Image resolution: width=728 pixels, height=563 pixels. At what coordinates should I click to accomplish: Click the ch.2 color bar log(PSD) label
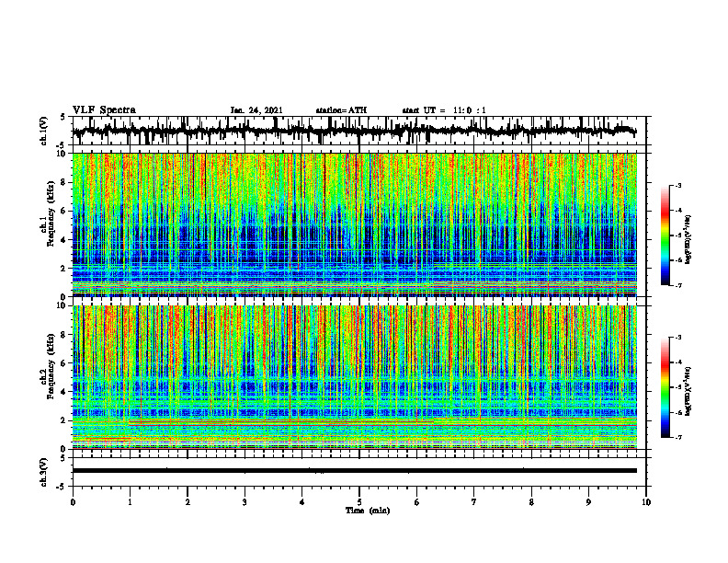tap(688, 391)
